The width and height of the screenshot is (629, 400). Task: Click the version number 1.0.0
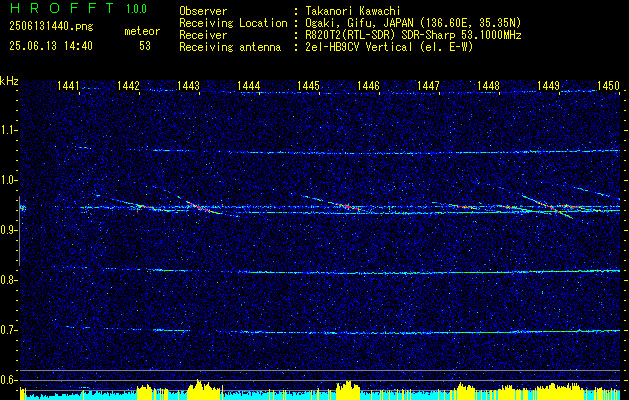click(136, 8)
